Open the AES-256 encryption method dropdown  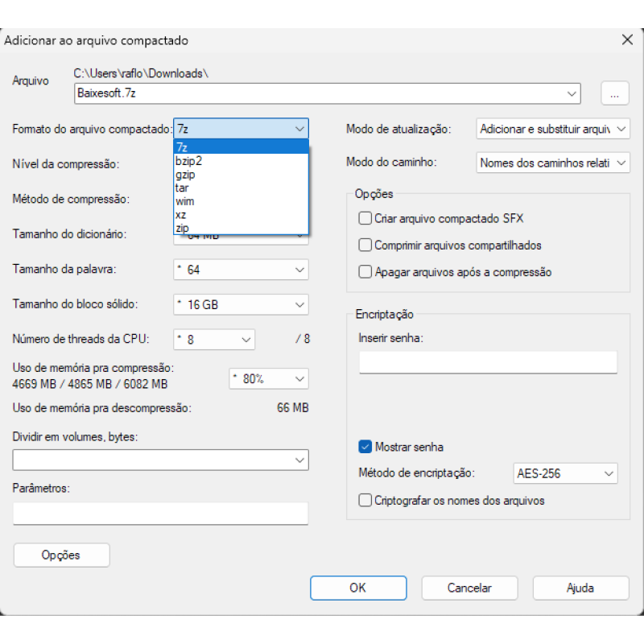tap(565, 473)
